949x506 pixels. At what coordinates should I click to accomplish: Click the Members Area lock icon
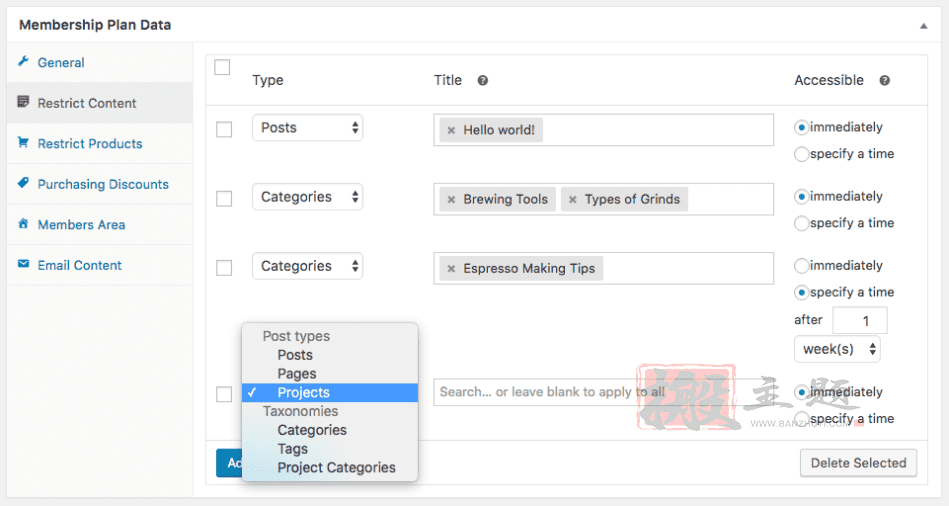(x=24, y=223)
